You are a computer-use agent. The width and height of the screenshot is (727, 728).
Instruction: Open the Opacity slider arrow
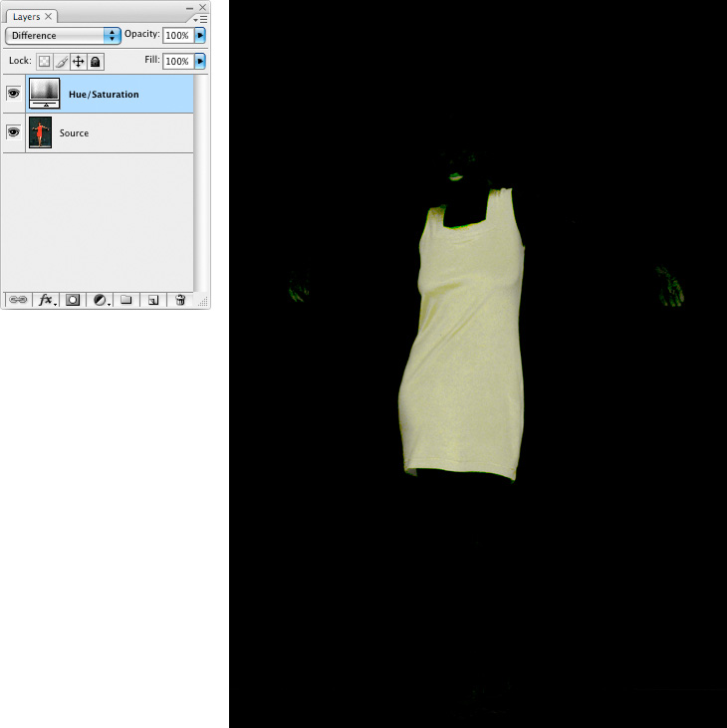pos(200,35)
